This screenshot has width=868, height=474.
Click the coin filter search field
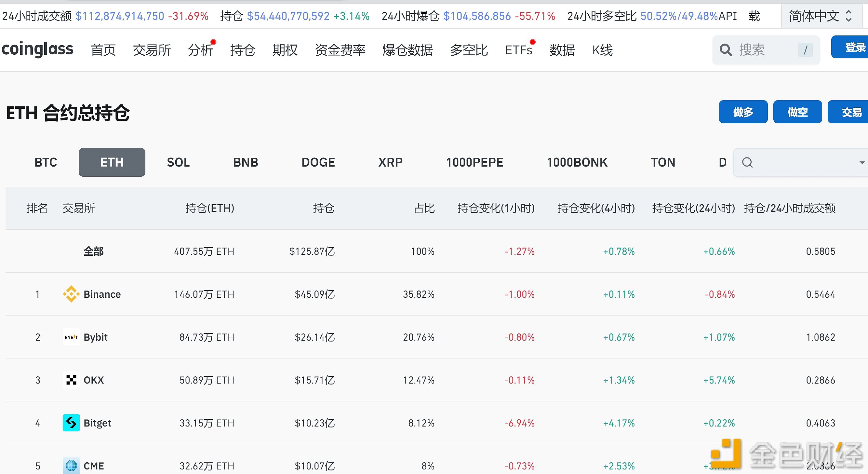pos(801,162)
